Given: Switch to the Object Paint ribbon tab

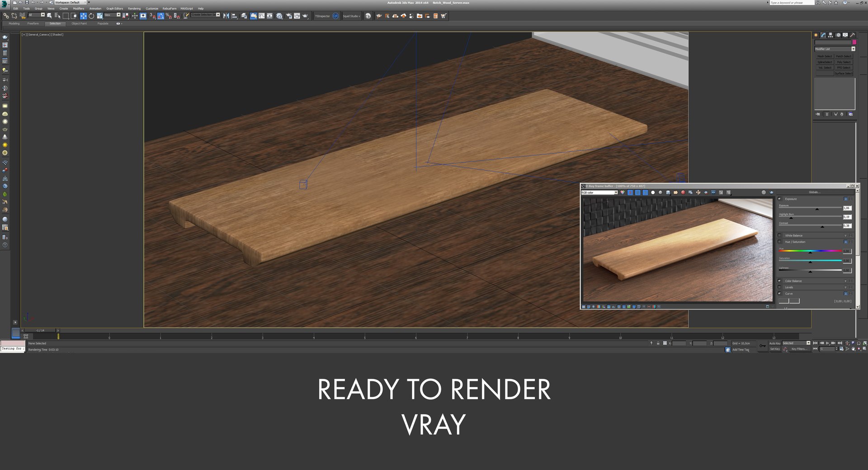Looking at the screenshot, I should [79, 24].
